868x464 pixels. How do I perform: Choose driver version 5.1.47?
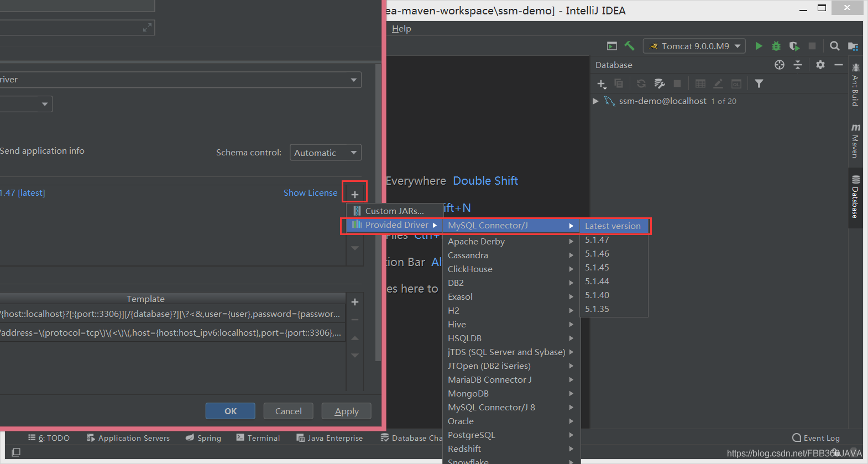(614, 240)
